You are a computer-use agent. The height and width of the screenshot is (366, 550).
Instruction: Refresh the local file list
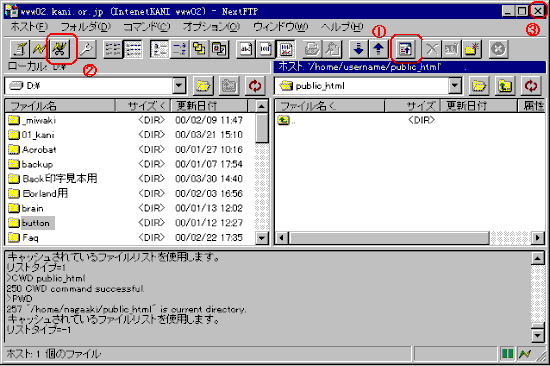255,86
